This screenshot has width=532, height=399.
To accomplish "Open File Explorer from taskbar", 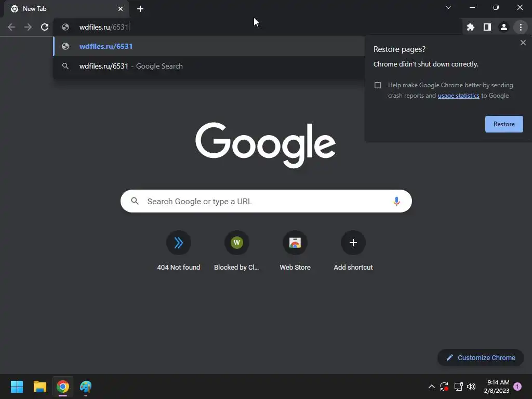I will (39, 387).
